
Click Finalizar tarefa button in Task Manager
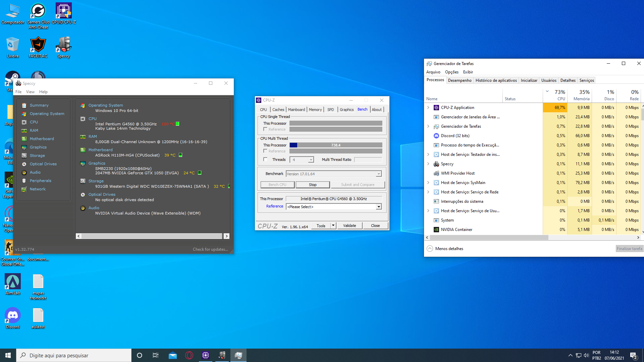[x=629, y=249]
